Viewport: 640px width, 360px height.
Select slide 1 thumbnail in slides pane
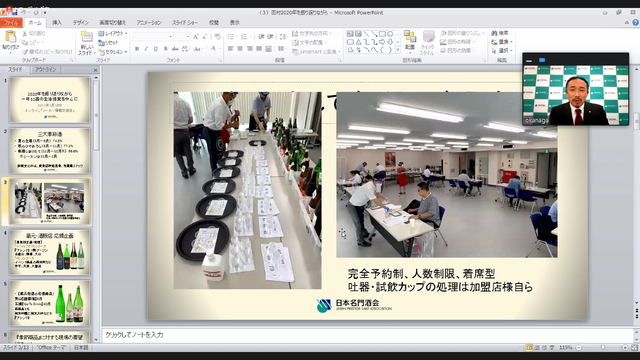50,100
